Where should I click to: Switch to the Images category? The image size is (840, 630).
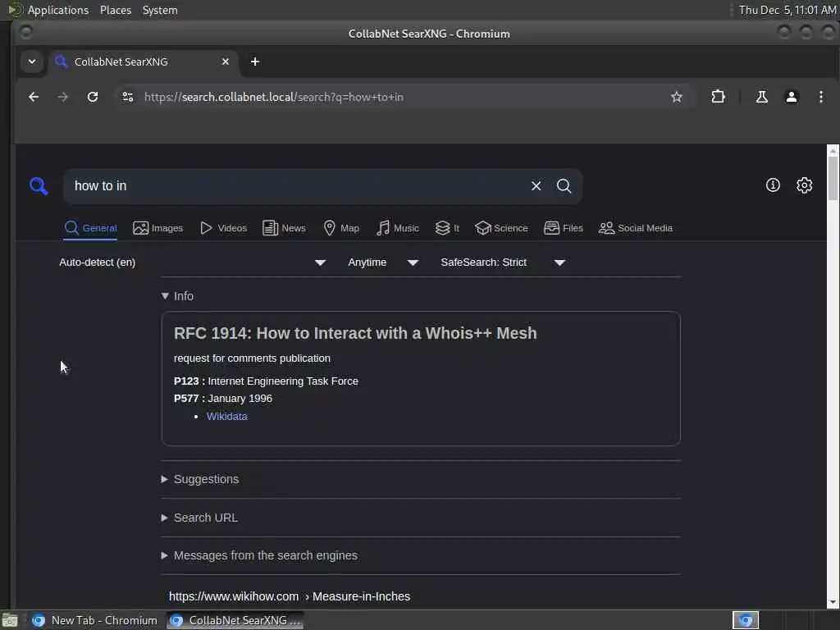click(158, 228)
